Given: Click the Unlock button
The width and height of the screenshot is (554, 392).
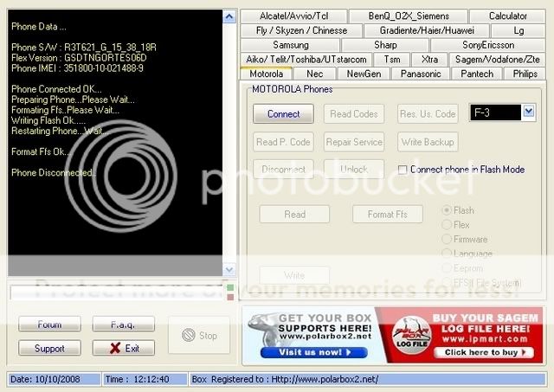Looking at the screenshot, I should click(354, 170).
